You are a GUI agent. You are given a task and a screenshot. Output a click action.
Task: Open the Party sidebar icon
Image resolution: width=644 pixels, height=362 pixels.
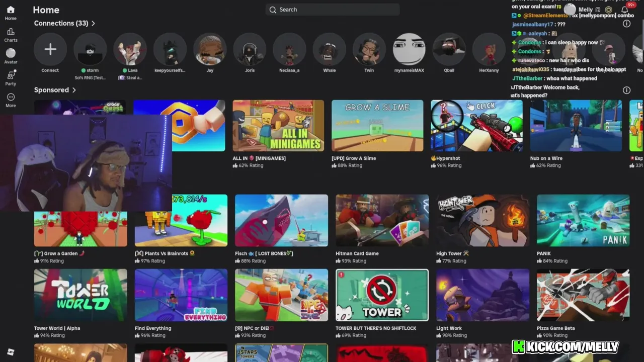(x=11, y=78)
